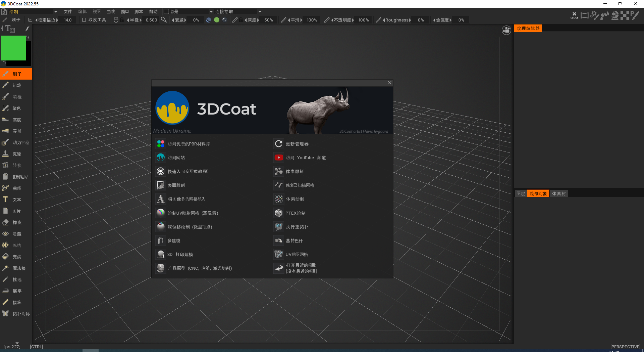Click the green color swatch
This screenshot has height=352, width=644.
click(x=13, y=48)
